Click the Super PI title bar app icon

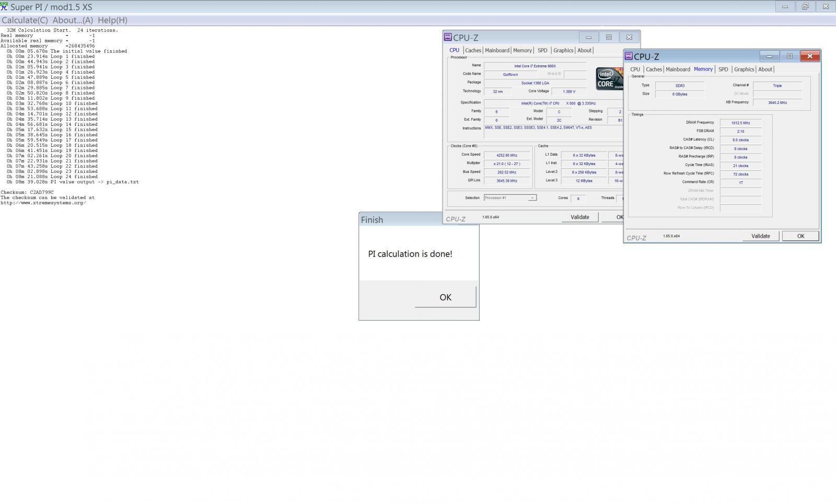[4, 7]
